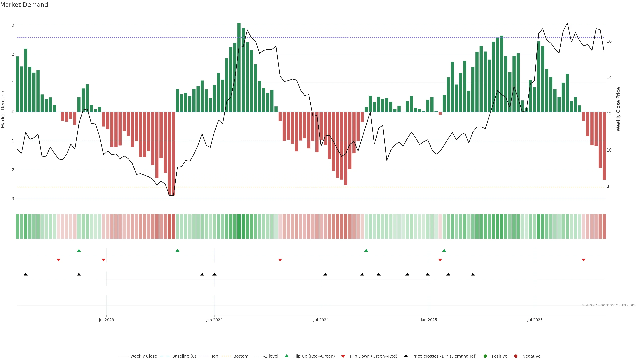Click the first black price-cross triangle marker
The image size is (644, 362).
[x=26, y=274]
